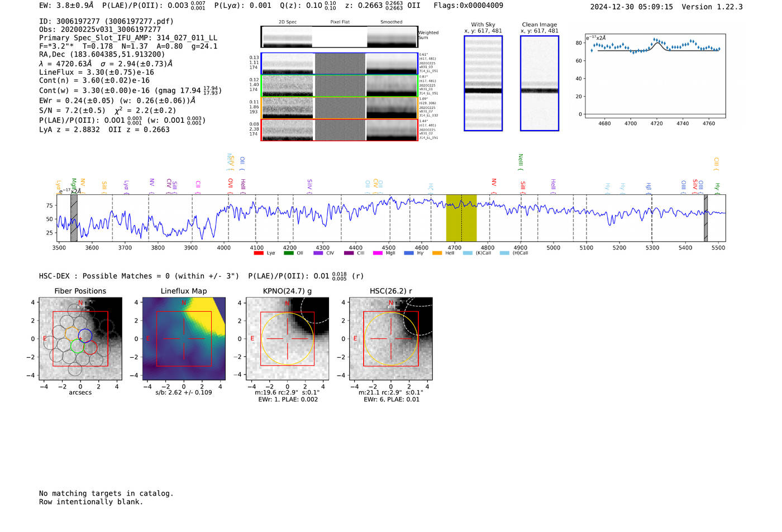Click the green OII legend swatch
This screenshot has height=532, width=782.
[x=288, y=253]
